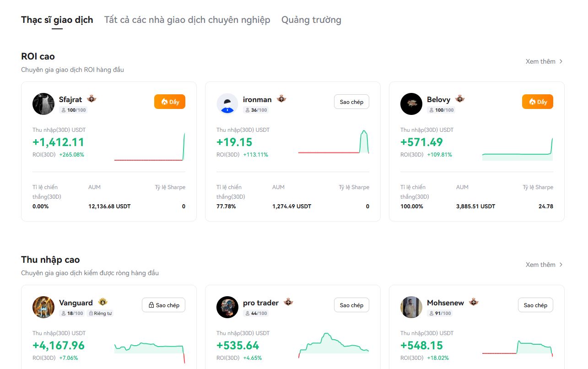Open Sfajrat's profile avatar
The height and width of the screenshot is (369, 588).
43,104
